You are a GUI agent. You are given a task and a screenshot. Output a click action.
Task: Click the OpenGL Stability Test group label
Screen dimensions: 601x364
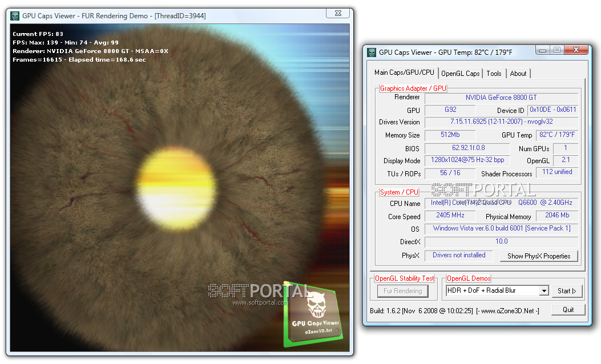coord(404,278)
